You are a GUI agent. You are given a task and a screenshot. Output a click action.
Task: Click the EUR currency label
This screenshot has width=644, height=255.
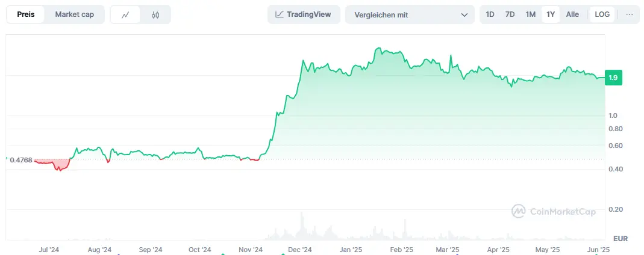[x=621, y=238]
